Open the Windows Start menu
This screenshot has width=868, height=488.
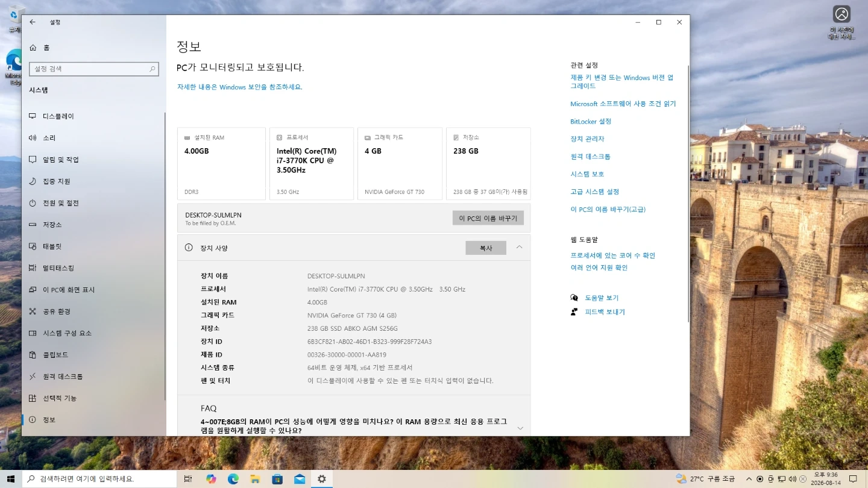click(10, 479)
